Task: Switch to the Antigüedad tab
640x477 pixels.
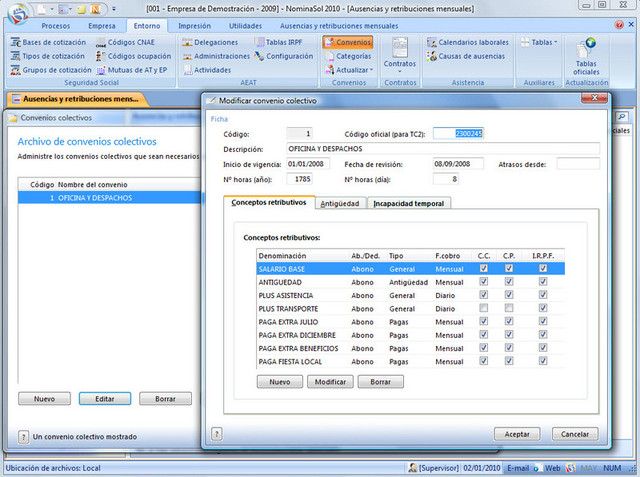Action: (339, 203)
